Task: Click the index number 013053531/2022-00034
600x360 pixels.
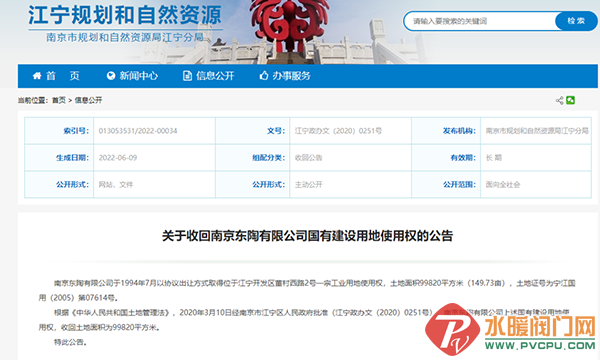Action: [x=138, y=131]
